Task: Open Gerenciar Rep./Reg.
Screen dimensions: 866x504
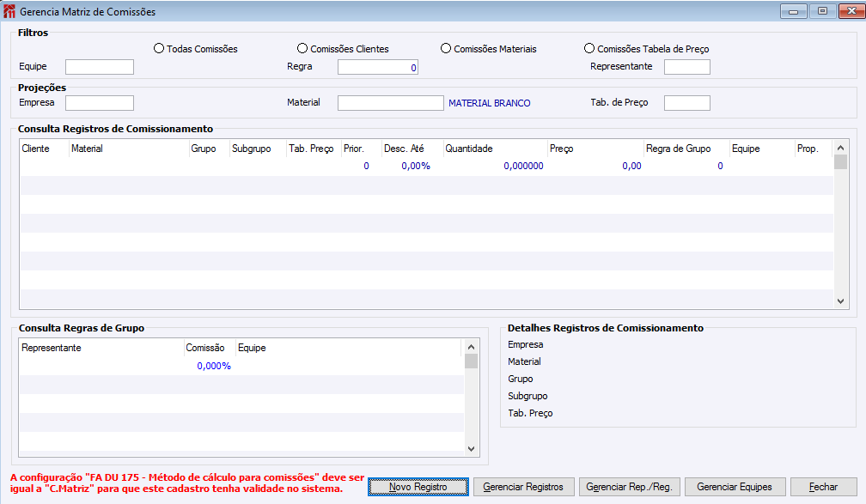Action: tap(629, 487)
